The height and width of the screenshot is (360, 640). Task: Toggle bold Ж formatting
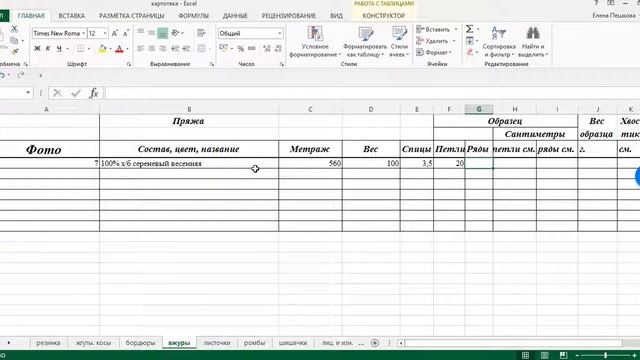coord(37,49)
